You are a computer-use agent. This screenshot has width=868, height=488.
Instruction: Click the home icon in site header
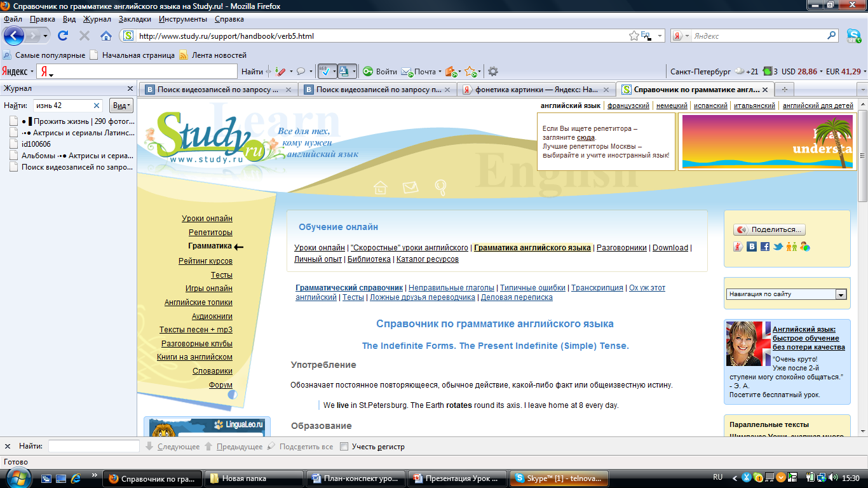pyautogui.click(x=380, y=187)
